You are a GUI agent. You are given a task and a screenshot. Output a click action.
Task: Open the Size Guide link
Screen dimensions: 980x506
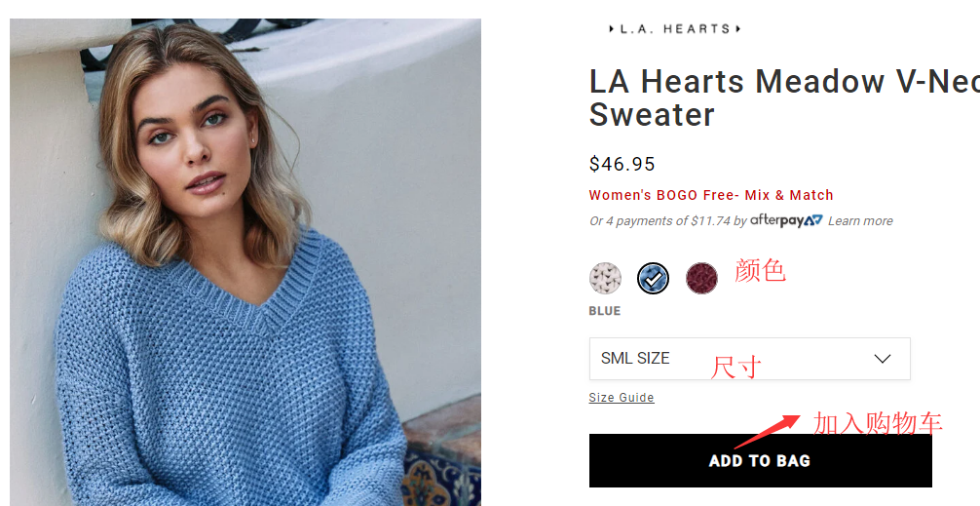pos(622,397)
